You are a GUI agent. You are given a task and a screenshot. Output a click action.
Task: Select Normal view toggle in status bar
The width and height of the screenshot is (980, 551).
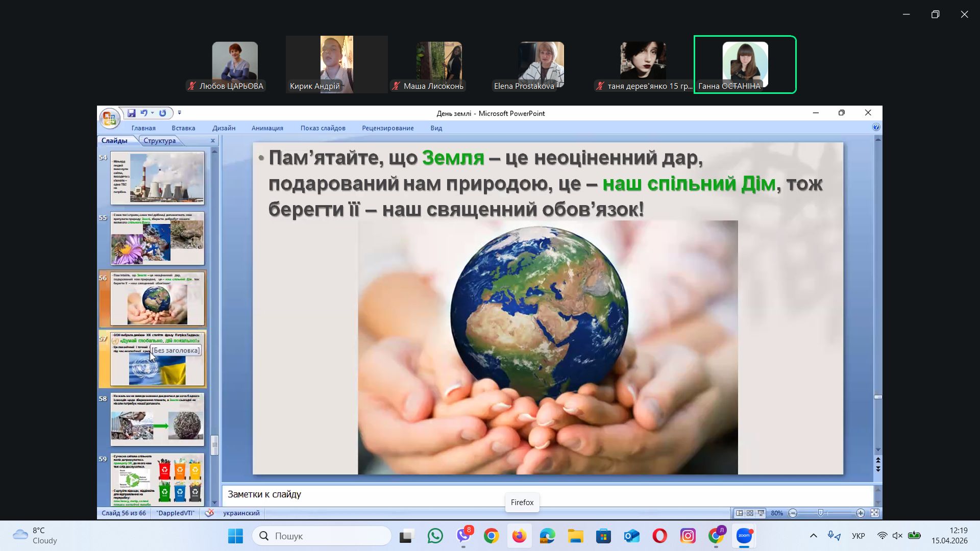pyautogui.click(x=739, y=513)
